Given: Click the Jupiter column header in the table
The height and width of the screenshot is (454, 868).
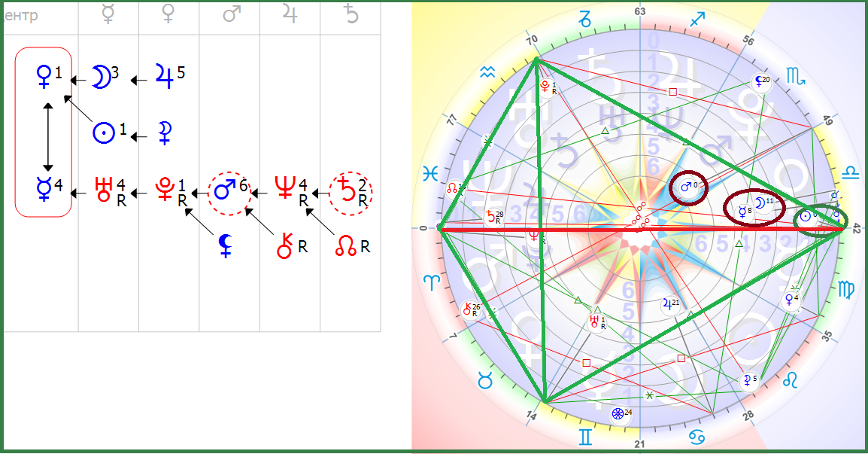Looking at the screenshot, I should coord(290,16).
